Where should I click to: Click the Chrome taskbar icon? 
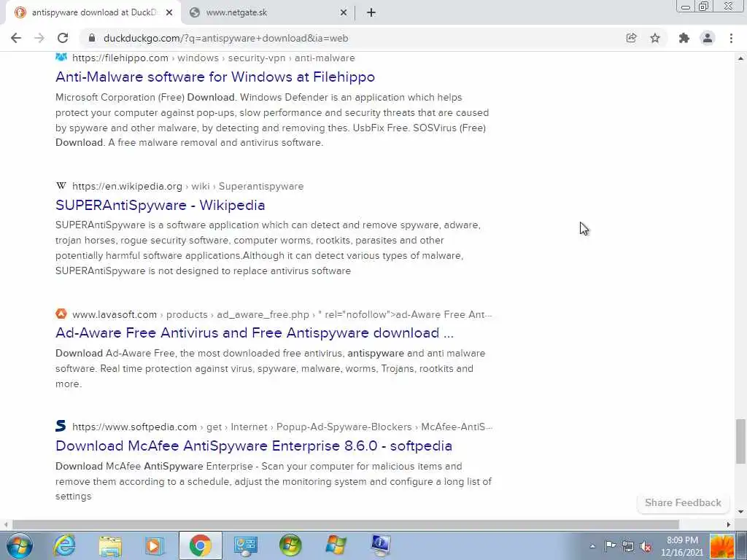tap(200, 545)
